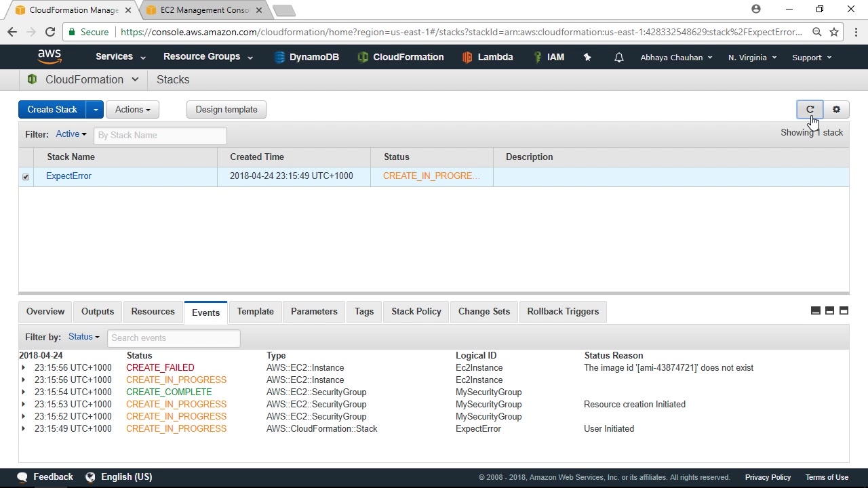Click the AWS logo
Image resolution: width=868 pixels, height=488 pixels.
pyautogui.click(x=50, y=57)
